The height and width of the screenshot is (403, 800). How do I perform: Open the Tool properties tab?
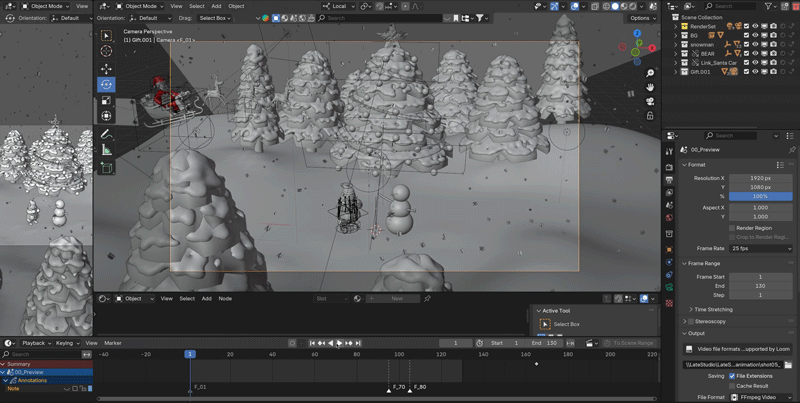coord(669,152)
